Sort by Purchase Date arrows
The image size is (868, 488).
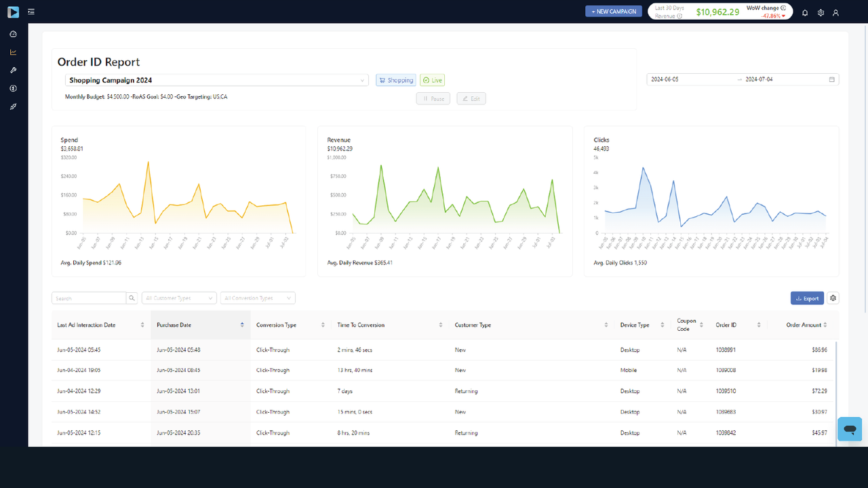(242, 325)
